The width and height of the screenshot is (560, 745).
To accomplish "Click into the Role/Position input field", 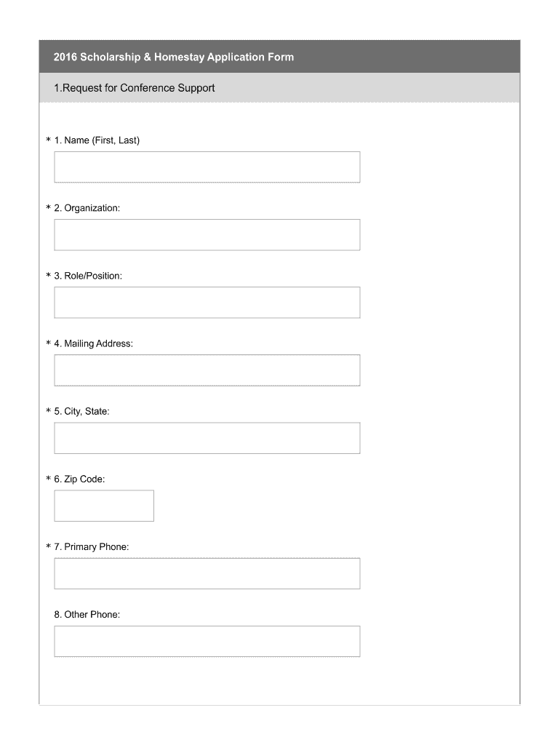I will coord(207,302).
